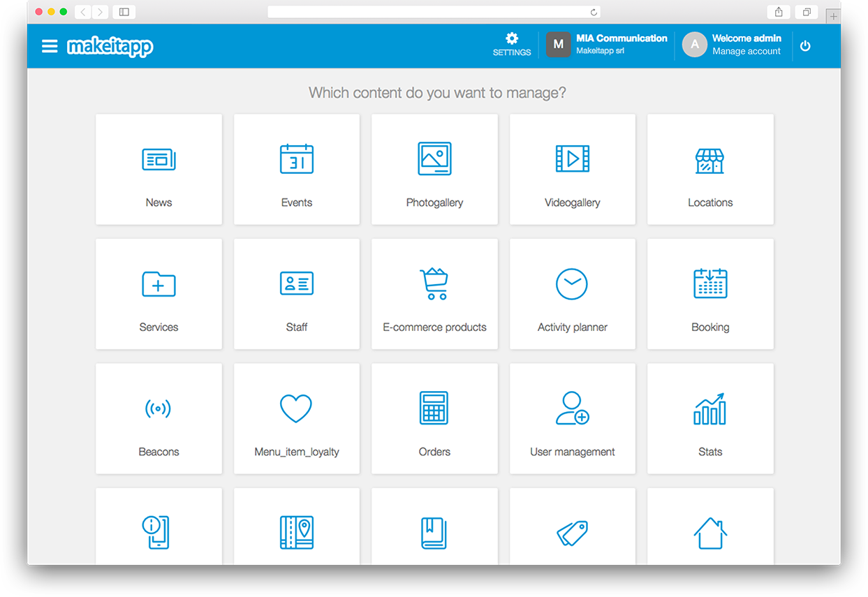
Task: Click the MIA Communication company name
Action: pos(621,38)
